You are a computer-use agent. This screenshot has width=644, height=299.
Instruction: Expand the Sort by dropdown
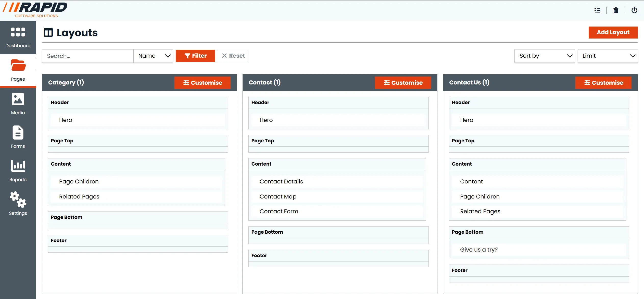pyautogui.click(x=544, y=56)
